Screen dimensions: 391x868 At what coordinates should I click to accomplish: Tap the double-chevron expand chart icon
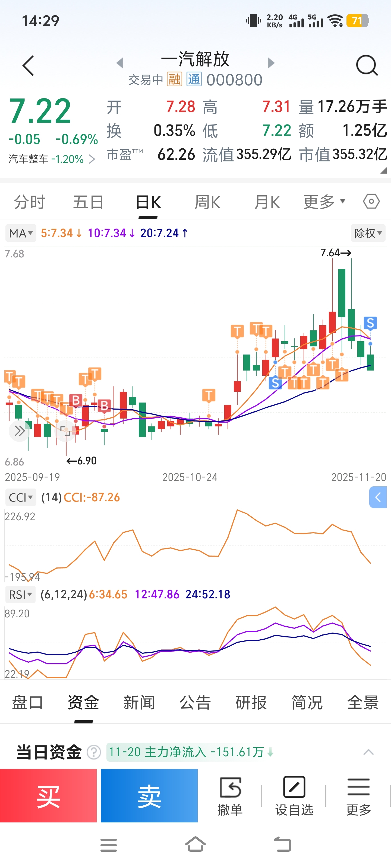pyautogui.click(x=20, y=431)
